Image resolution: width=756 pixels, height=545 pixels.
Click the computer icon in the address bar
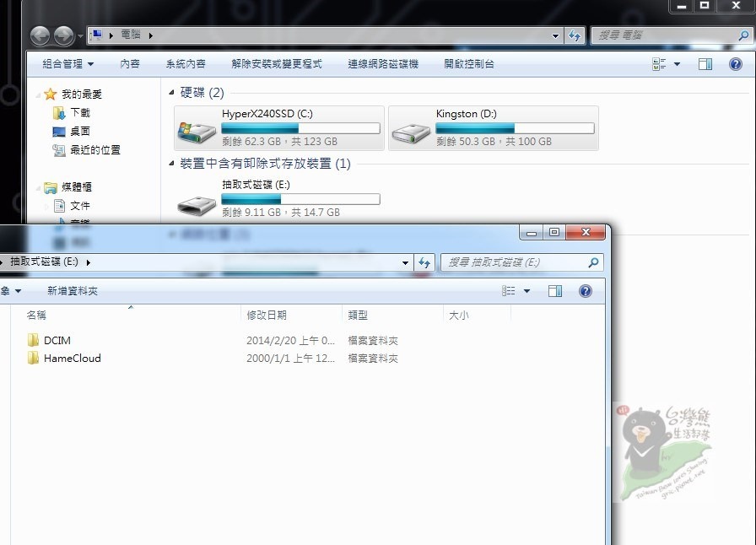97,35
